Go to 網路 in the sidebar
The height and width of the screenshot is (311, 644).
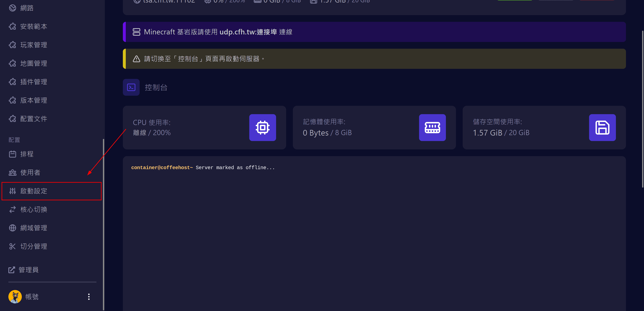tap(26, 8)
